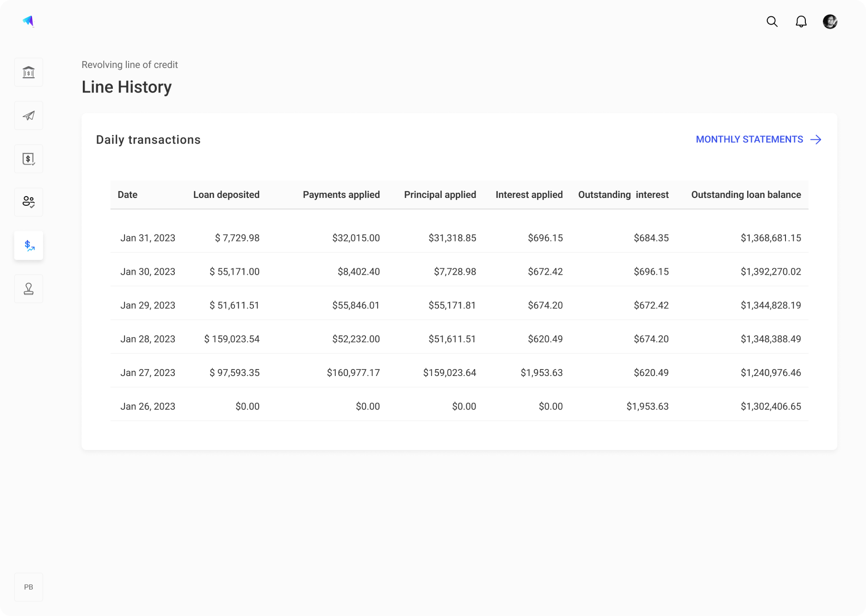The width and height of the screenshot is (866, 616).
Task: Open the MONTHLY STATEMENTS link
Action: (x=749, y=139)
